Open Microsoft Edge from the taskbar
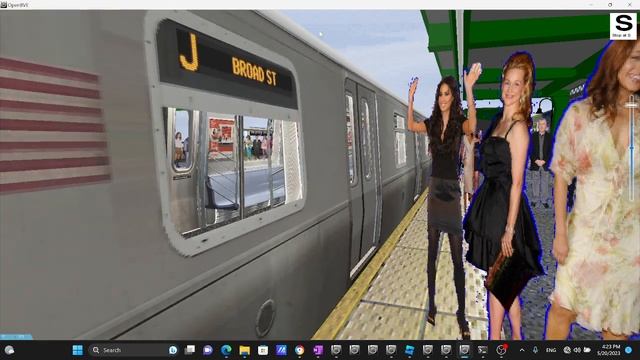Viewport: 640px width, 360px height. [226, 350]
